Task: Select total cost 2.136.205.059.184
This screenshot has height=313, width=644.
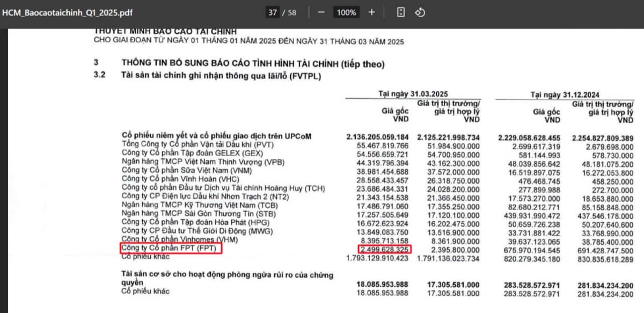Action: pos(378,137)
